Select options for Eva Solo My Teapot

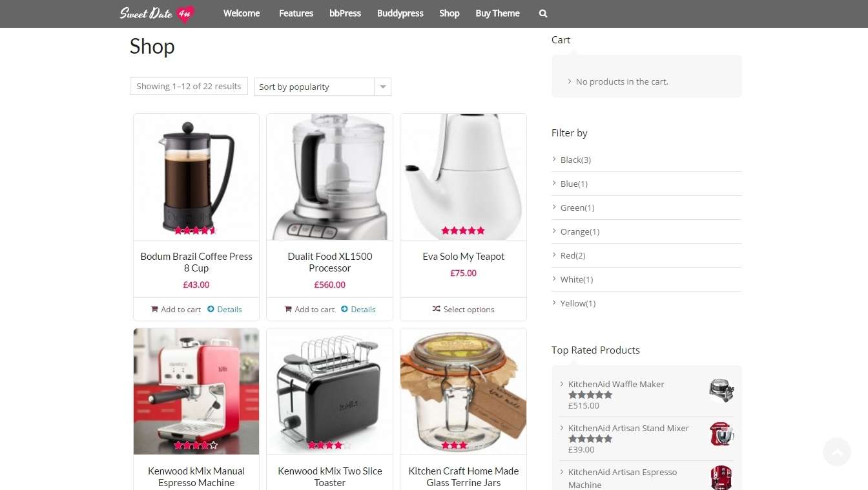pyautogui.click(x=463, y=309)
